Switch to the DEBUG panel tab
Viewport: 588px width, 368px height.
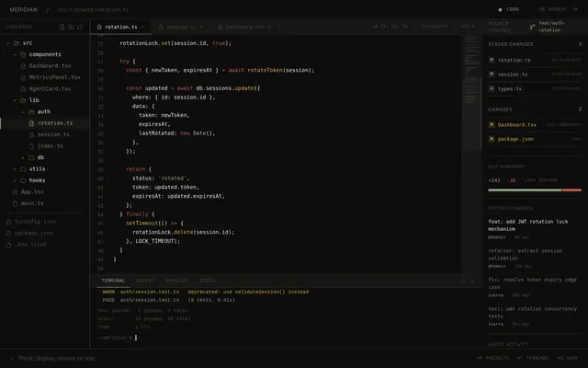208,281
